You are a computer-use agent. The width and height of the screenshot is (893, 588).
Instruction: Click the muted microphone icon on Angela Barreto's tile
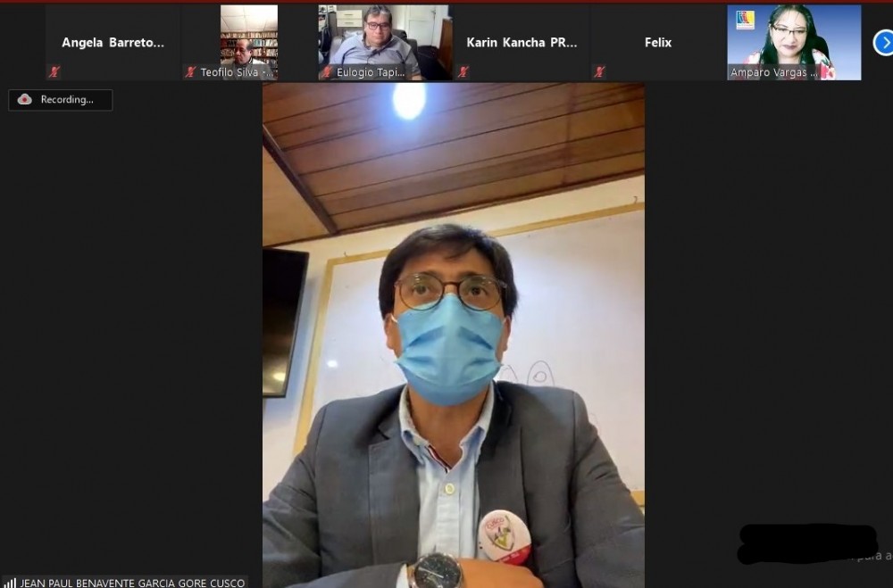[x=54, y=72]
